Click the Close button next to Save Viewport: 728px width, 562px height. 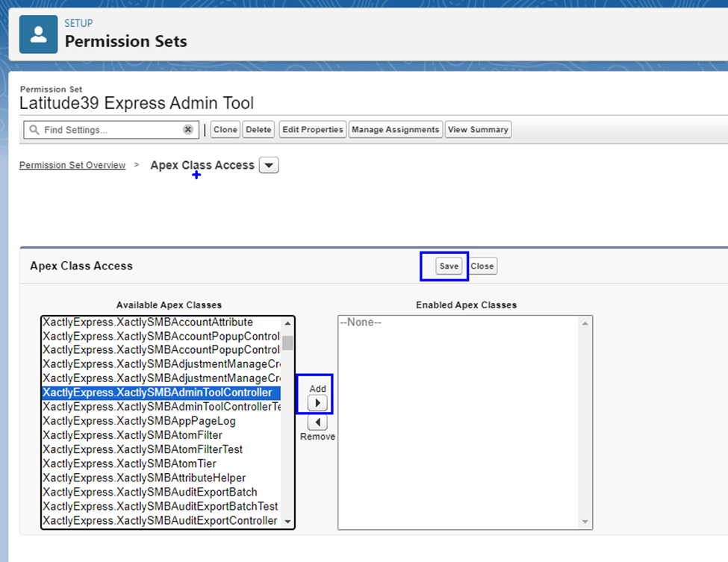click(x=482, y=266)
